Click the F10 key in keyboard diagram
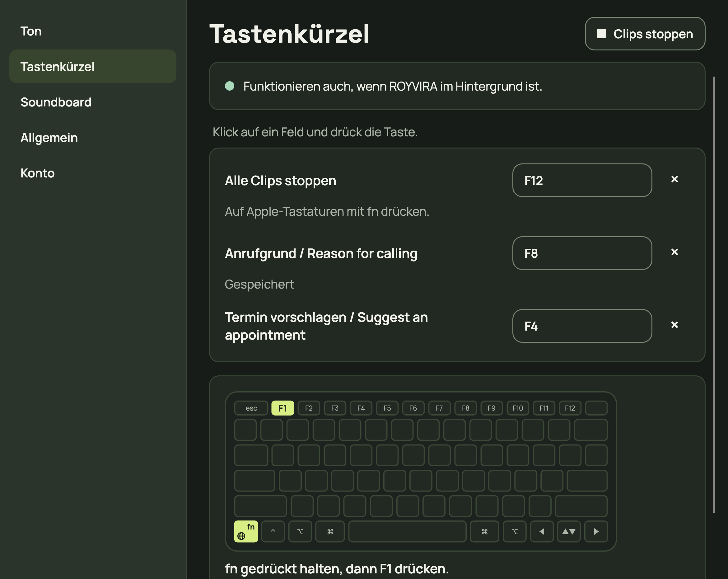This screenshot has height=579, width=728. [x=518, y=408]
